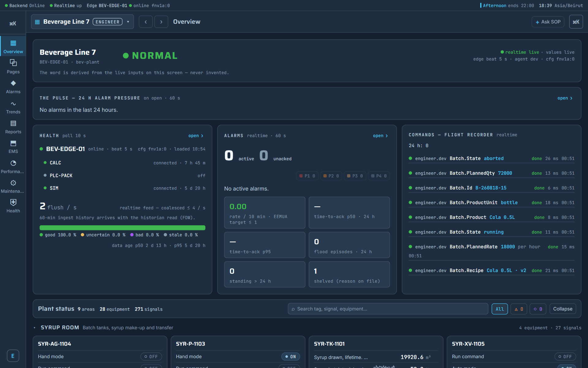
Task: Open the Alarms sidebar diamond icon
Action: click(13, 83)
